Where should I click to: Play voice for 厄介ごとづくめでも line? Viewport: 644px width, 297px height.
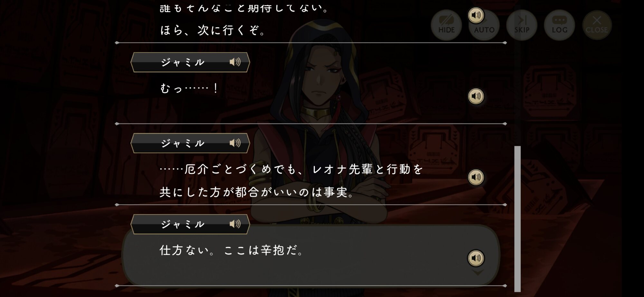click(476, 177)
